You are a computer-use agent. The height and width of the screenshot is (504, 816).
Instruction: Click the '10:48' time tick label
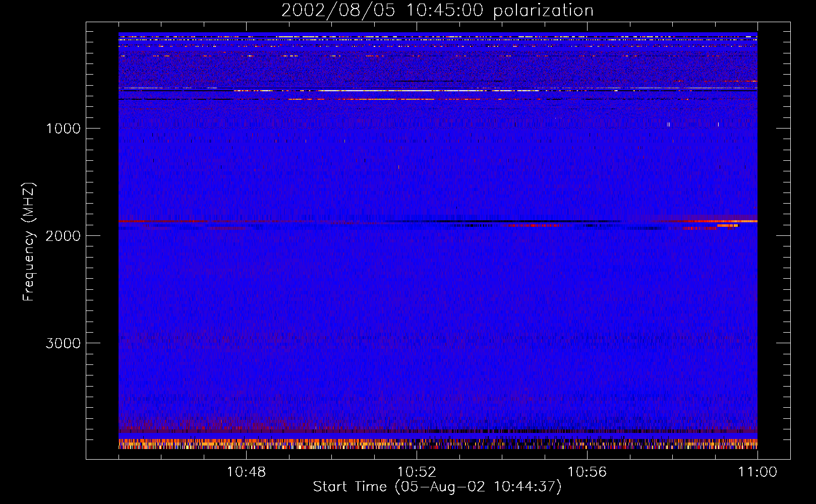pyautogui.click(x=246, y=472)
